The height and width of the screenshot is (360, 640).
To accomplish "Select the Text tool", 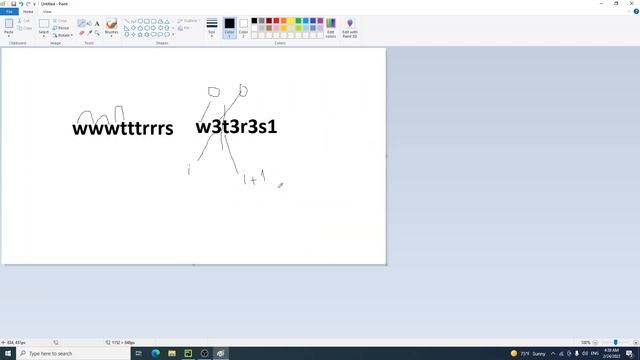I will tap(97, 23).
